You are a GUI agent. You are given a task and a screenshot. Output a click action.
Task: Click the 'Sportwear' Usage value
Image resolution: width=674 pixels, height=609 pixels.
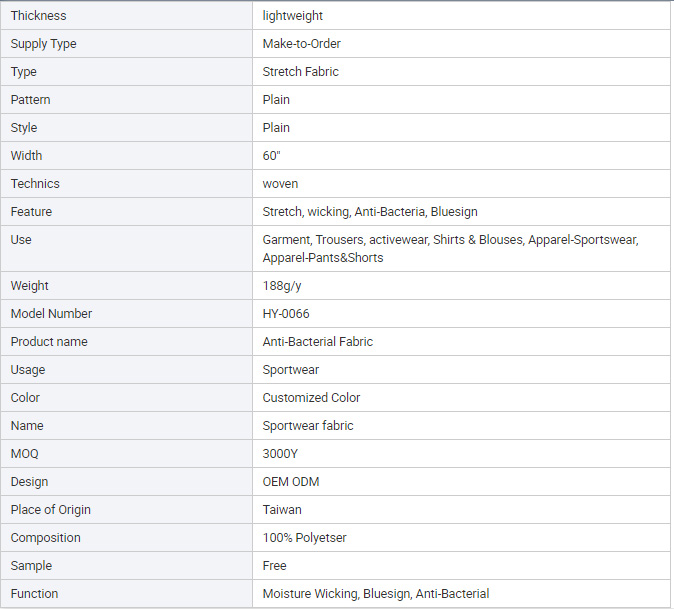click(x=291, y=370)
